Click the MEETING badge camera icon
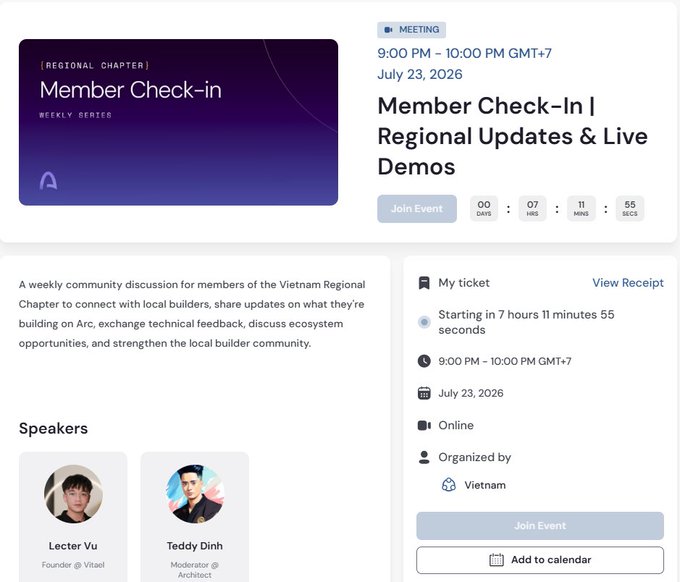 click(388, 30)
